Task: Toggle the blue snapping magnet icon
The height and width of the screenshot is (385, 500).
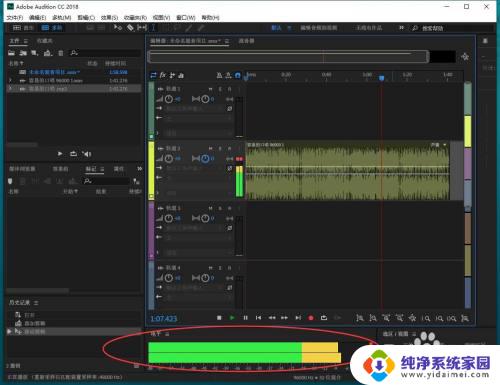Action: click(238, 75)
